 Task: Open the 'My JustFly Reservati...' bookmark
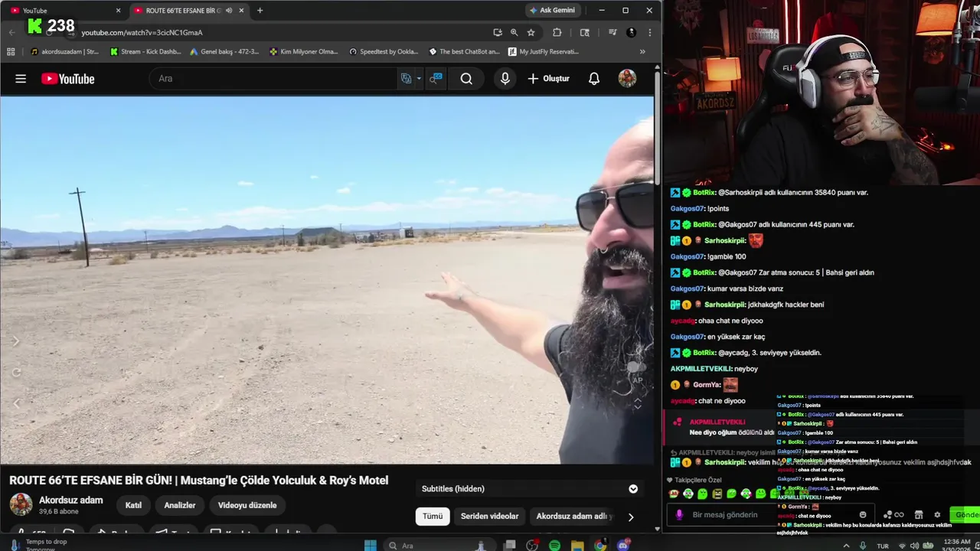(544, 52)
